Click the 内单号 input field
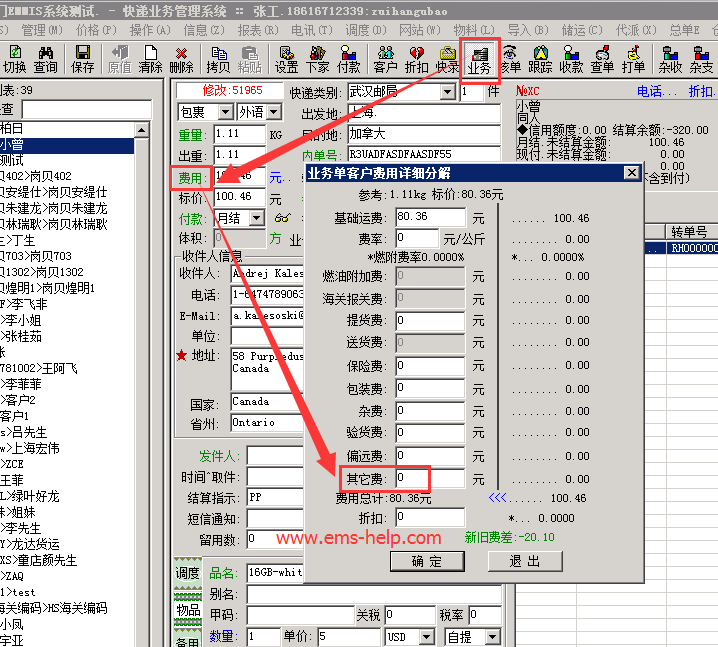Viewport: 718px width, 647px height. point(424,154)
